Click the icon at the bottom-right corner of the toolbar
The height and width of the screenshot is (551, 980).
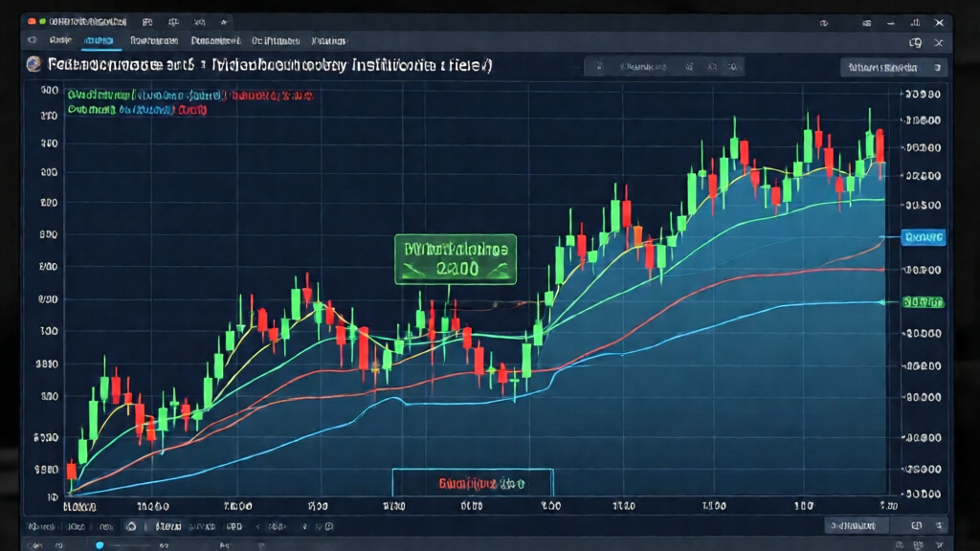[x=941, y=526]
